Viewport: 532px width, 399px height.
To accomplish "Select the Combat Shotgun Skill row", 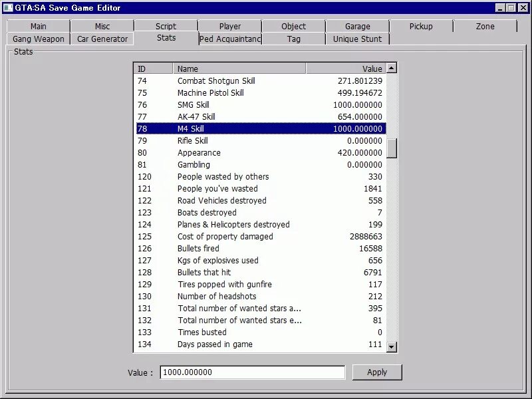I will tap(260, 80).
